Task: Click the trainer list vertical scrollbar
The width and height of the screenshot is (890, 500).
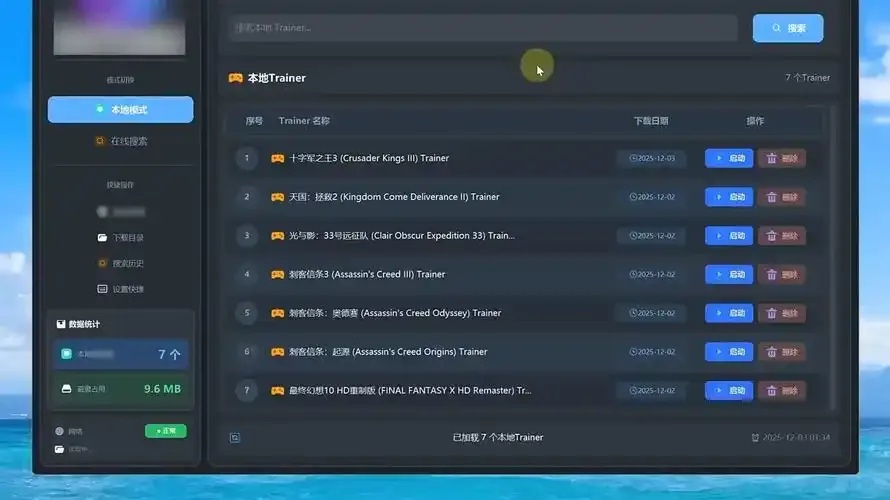Action: 833,257
